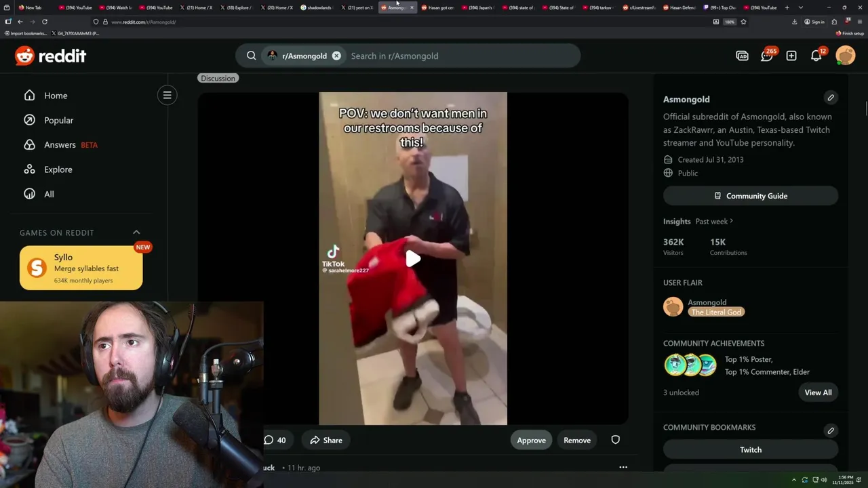Open the list all tabs dropdown

[x=801, y=7]
